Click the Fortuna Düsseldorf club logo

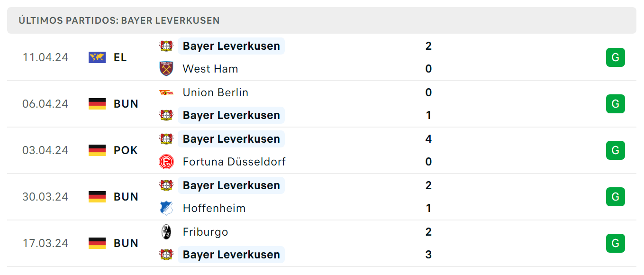[166, 162]
